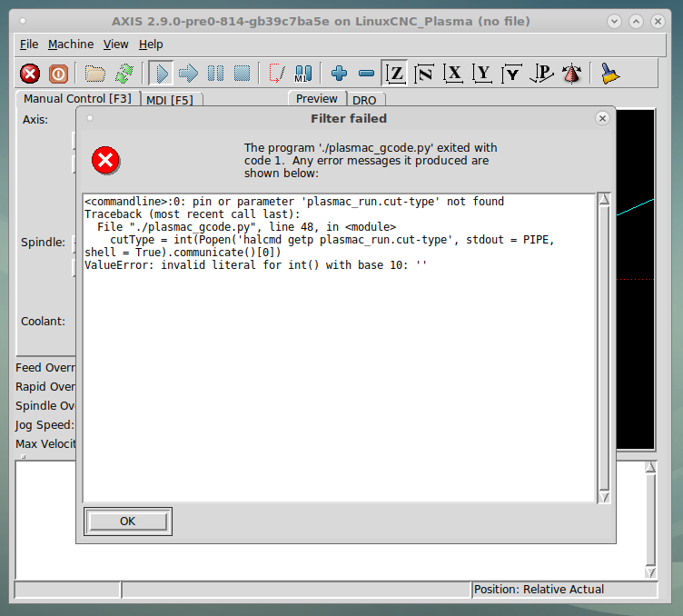The width and height of the screenshot is (683, 616).
Task: Reload the current file
Action: (124, 74)
